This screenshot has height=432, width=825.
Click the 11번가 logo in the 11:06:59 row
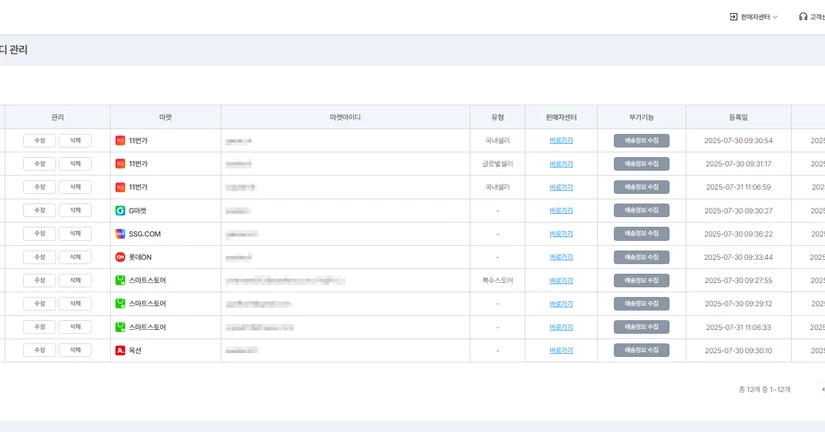pos(120,187)
